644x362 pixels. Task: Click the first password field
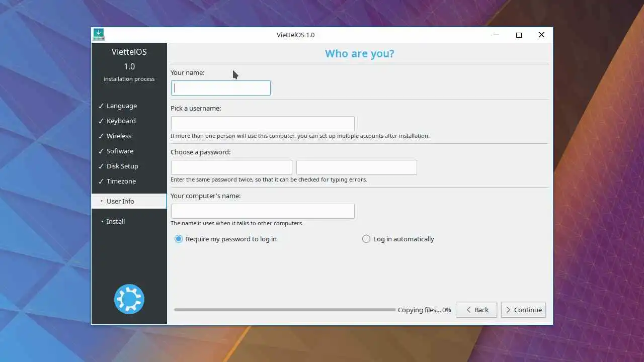231,167
